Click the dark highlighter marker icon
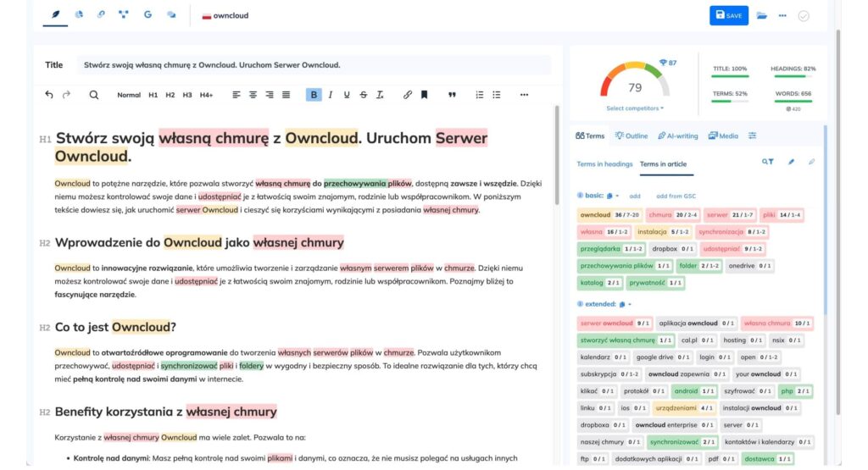The height and width of the screenshot is (470, 868). coord(791,162)
